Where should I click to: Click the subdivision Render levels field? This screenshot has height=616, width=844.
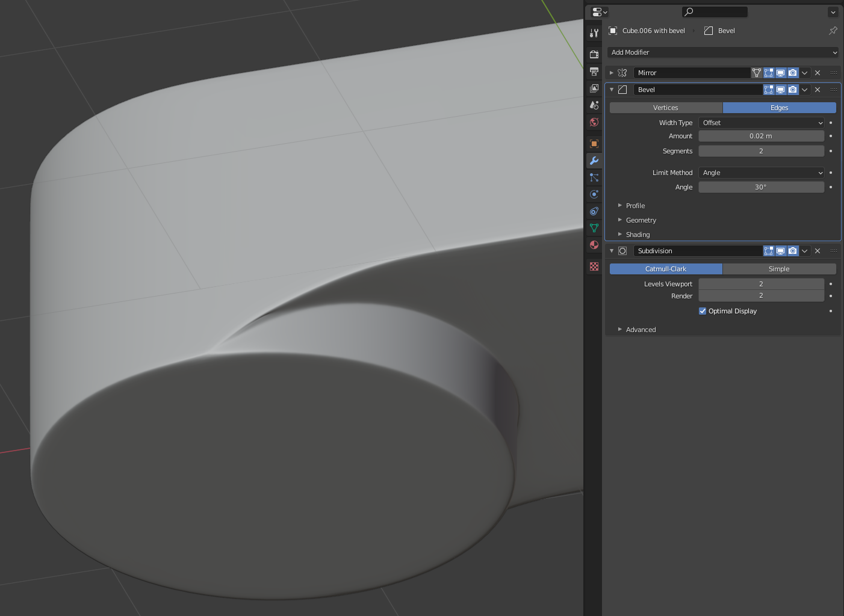pos(762,296)
